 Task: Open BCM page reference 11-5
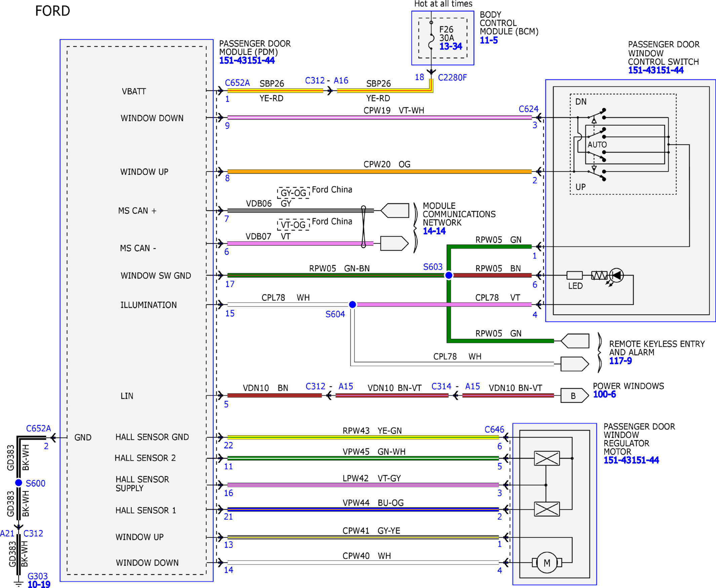coord(489,40)
